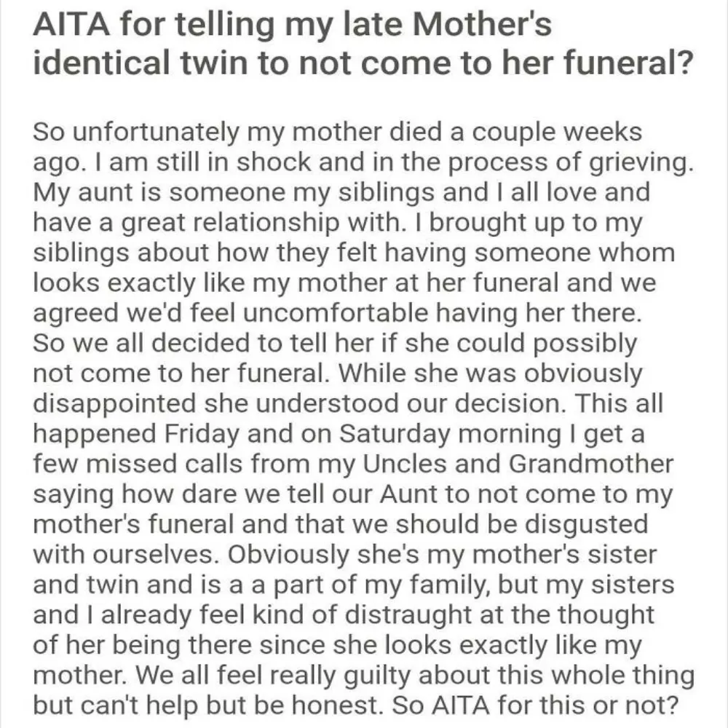Viewport: 728px width, 728px height.
Task: Select the word "relationship" in the post
Action: tap(266, 223)
